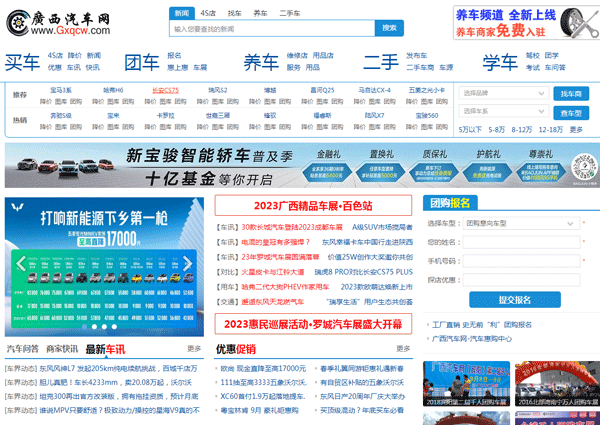Jump to the first carousel dot indicator
The image size is (600, 425).
(84, 327)
